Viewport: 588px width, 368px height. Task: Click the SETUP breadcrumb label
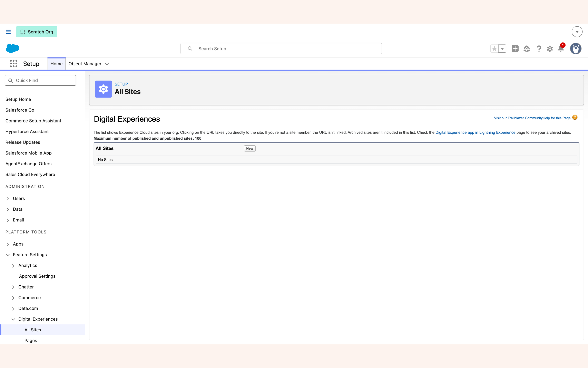[x=121, y=84]
